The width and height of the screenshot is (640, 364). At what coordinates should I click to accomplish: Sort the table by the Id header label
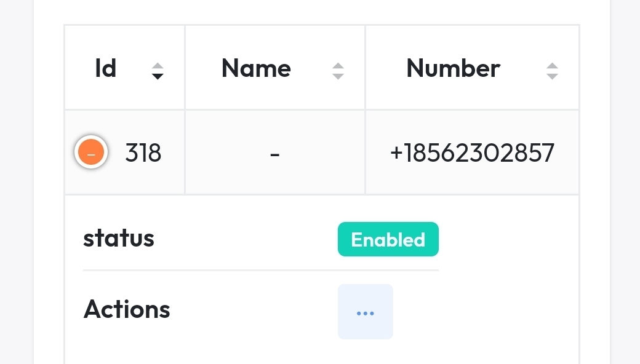(x=106, y=68)
